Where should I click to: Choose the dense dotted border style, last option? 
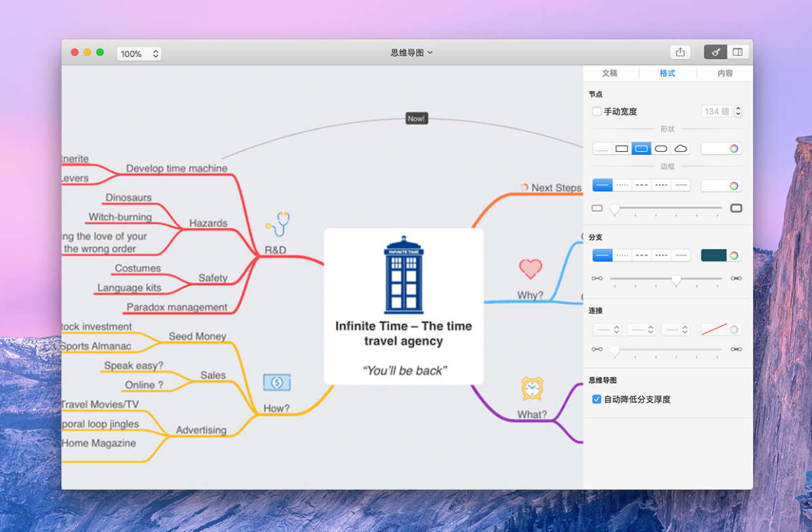(x=681, y=185)
